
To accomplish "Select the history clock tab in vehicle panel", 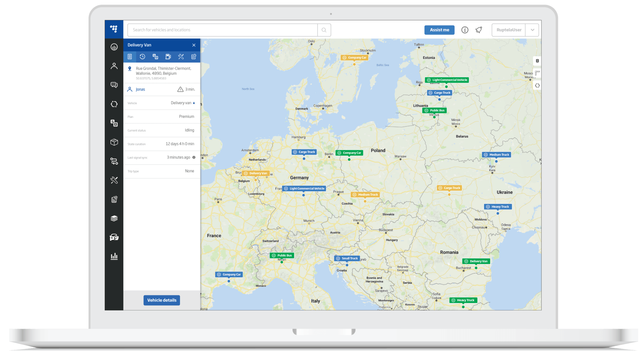I will point(142,57).
